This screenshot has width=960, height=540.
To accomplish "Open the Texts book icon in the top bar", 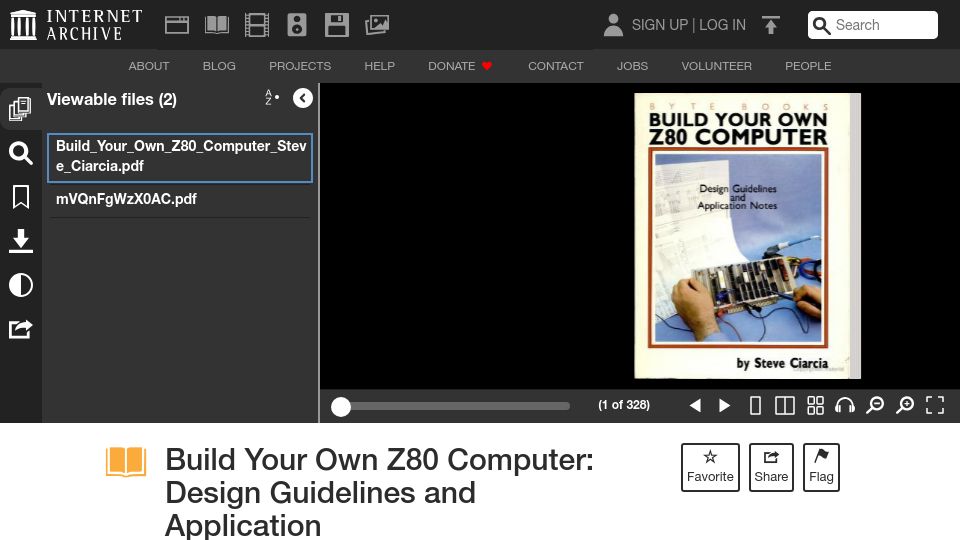I will [x=217, y=25].
